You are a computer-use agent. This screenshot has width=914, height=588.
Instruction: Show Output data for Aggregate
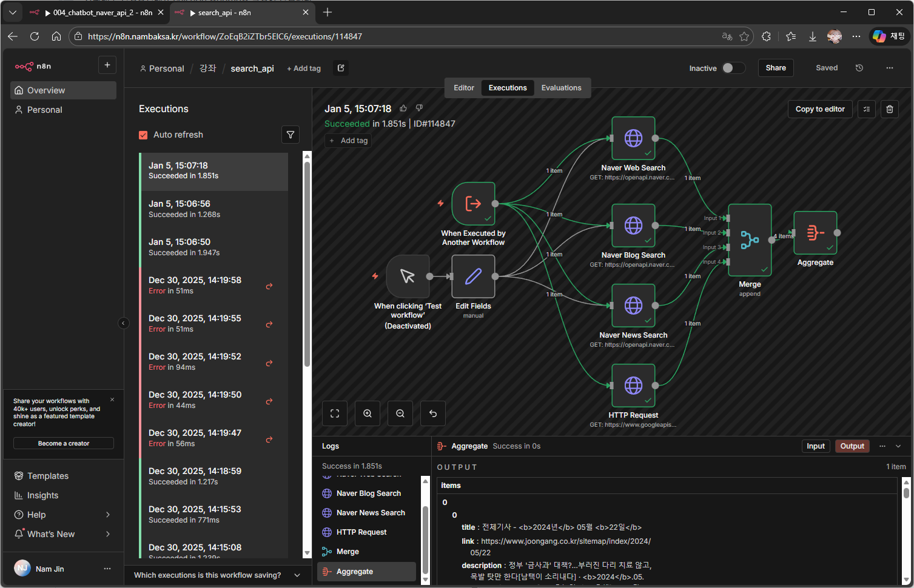pos(852,446)
